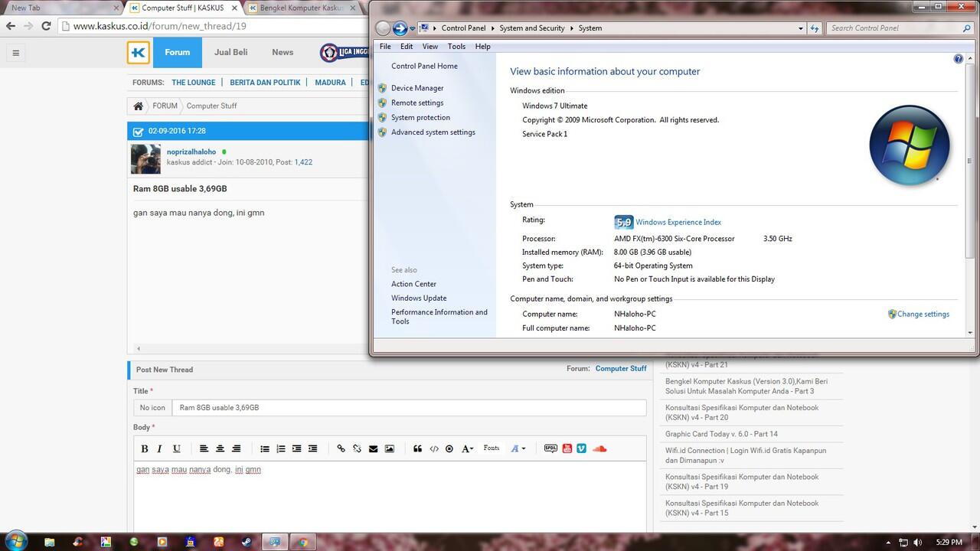The width and height of the screenshot is (980, 551).
Task: Insert a code block with </> icon
Action: point(433,448)
